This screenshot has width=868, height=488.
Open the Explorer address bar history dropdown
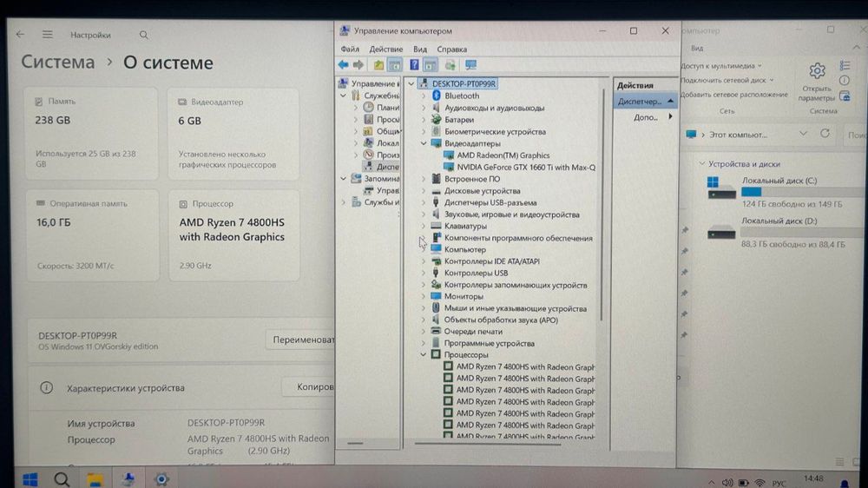803,134
